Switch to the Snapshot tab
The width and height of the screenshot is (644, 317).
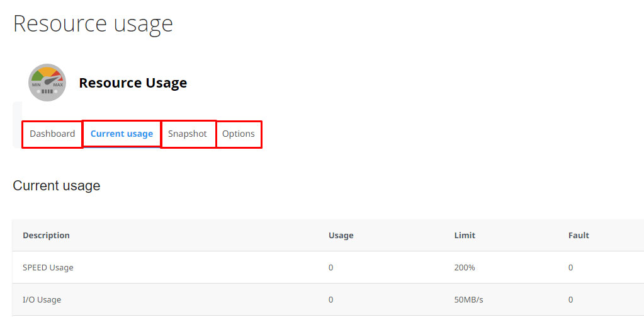pos(188,134)
